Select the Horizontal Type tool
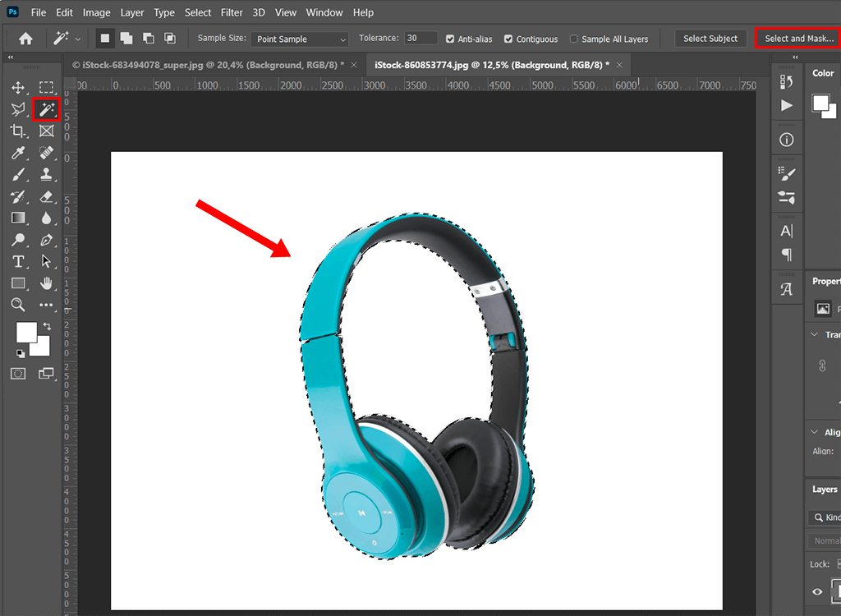This screenshot has height=616, width=841. [x=18, y=261]
